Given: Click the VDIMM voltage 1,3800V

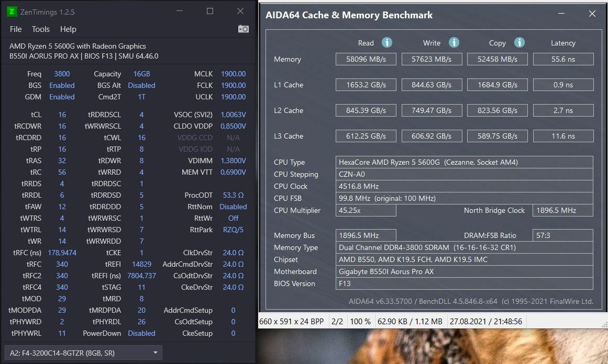Looking at the screenshot, I should coord(233,161).
